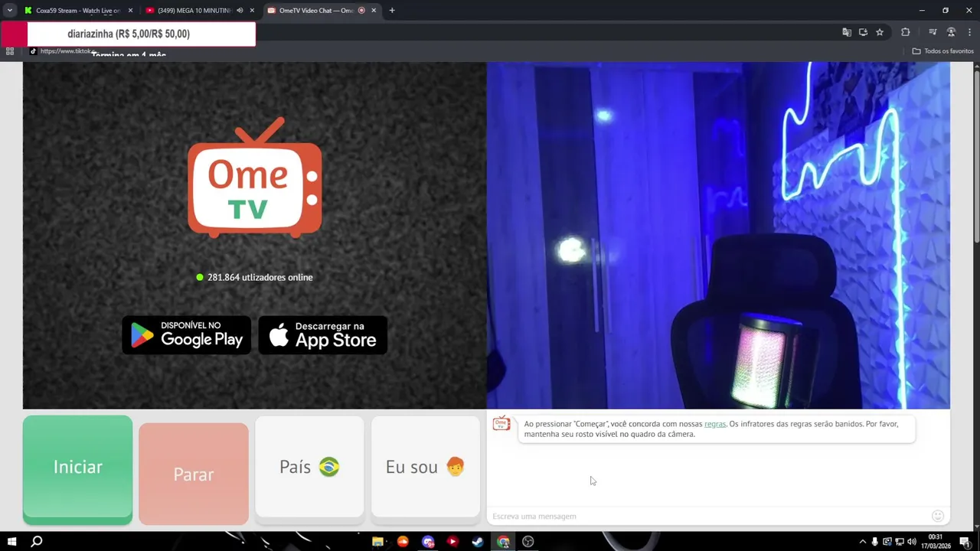Close the Coxa59 Stream tab
This screenshot has width=980, height=551.
[130, 11]
